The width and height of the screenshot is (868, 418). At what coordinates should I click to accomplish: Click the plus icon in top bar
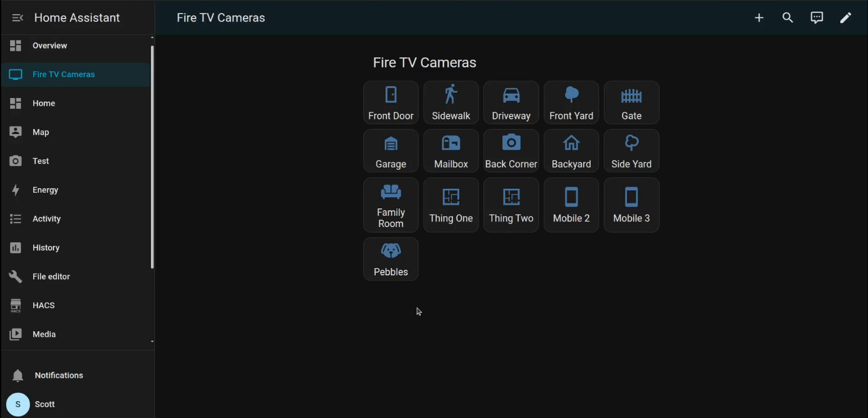(759, 18)
